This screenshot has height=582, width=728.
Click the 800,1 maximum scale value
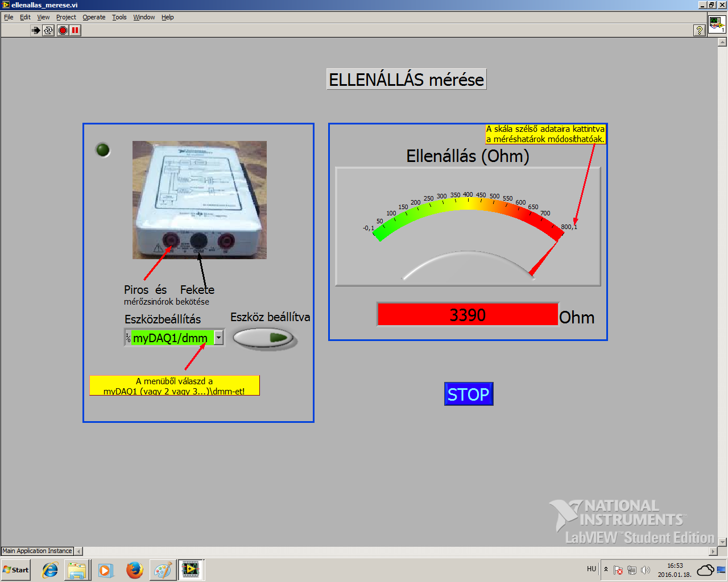point(569,227)
